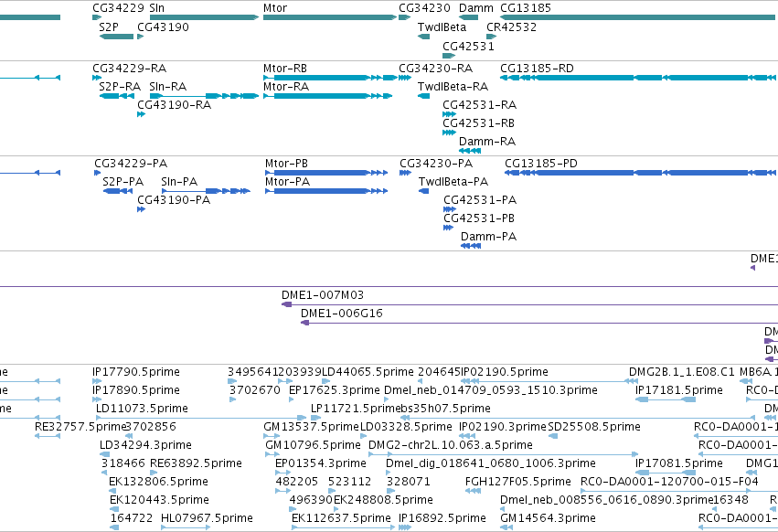
Task: Click the IP17790.5prime EST feature
Action: tap(97, 381)
